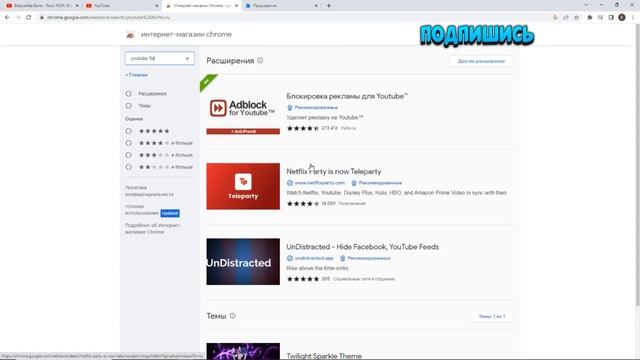
Task: Open the browser side panel icon
Action: tap(611, 18)
